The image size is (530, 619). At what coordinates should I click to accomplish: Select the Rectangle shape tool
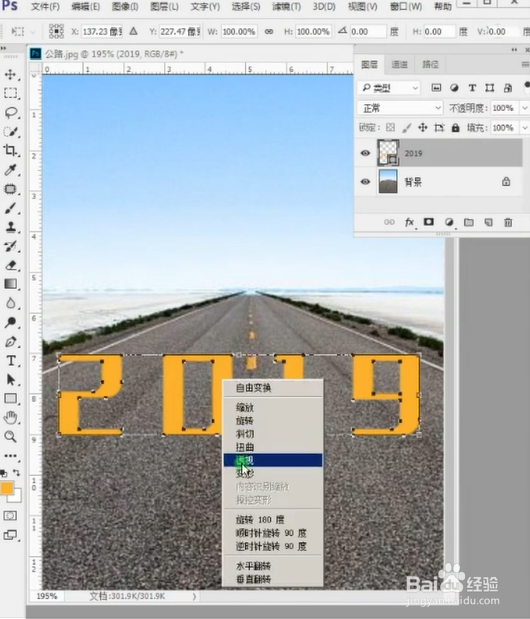(x=11, y=399)
